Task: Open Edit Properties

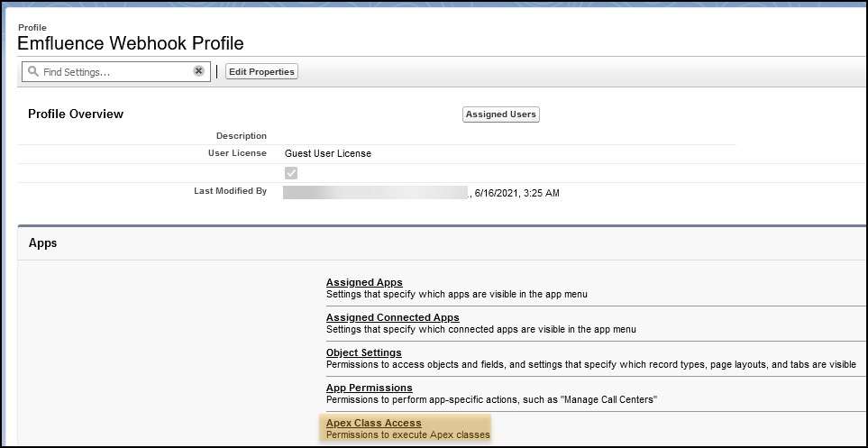Action: pos(261,71)
